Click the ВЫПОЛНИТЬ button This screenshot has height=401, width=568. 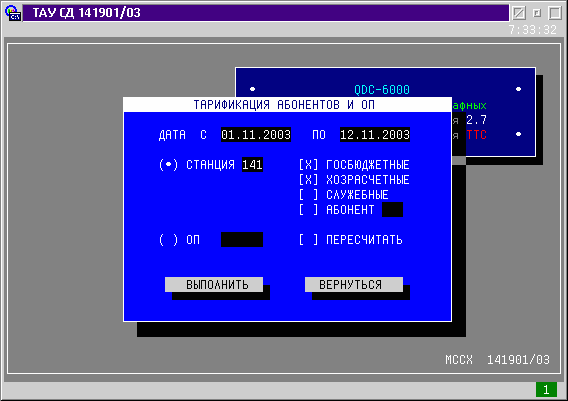[x=214, y=285]
